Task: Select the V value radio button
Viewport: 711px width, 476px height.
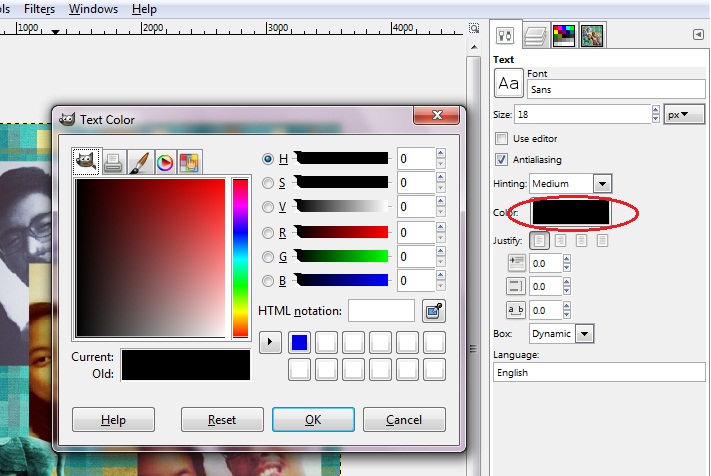Action: click(x=268, y=207)
